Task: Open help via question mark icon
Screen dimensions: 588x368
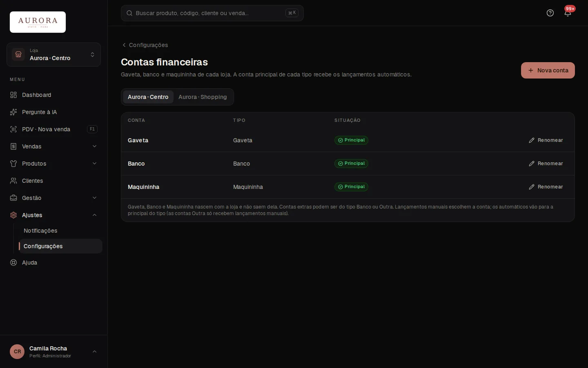Action: pos(550,13)
